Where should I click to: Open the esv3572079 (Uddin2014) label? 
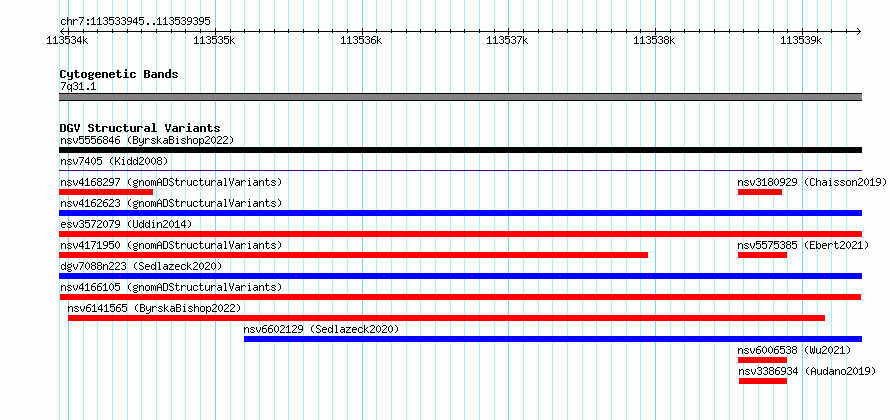pos(126,224)
